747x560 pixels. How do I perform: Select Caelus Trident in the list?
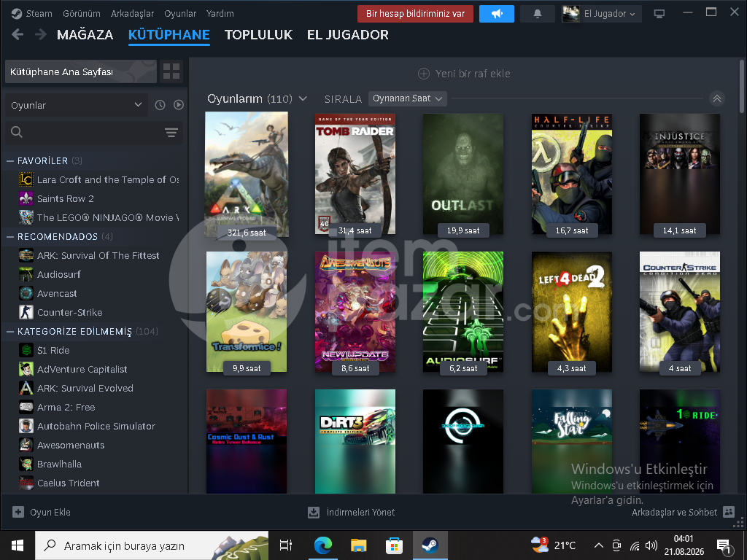(x=68, y=483)
